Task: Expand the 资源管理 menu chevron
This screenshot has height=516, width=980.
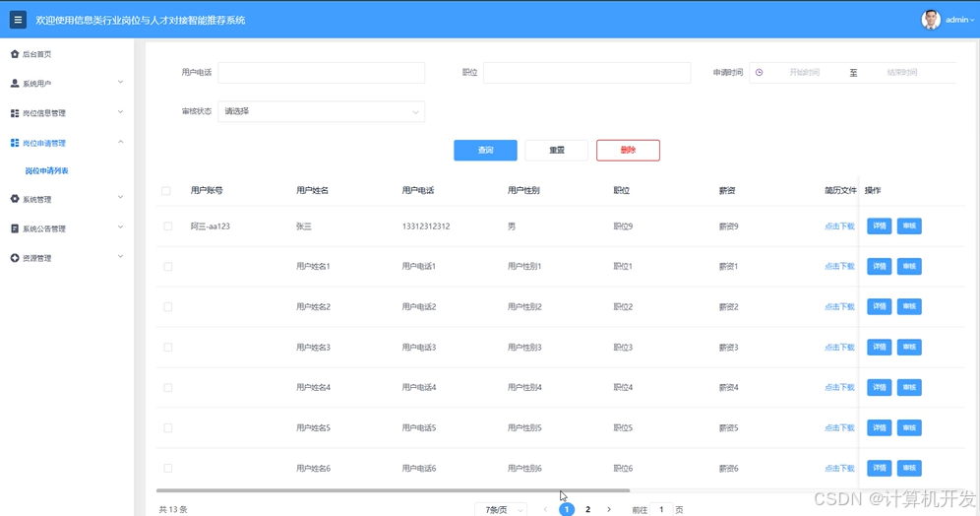Action: tap(121, 256)
